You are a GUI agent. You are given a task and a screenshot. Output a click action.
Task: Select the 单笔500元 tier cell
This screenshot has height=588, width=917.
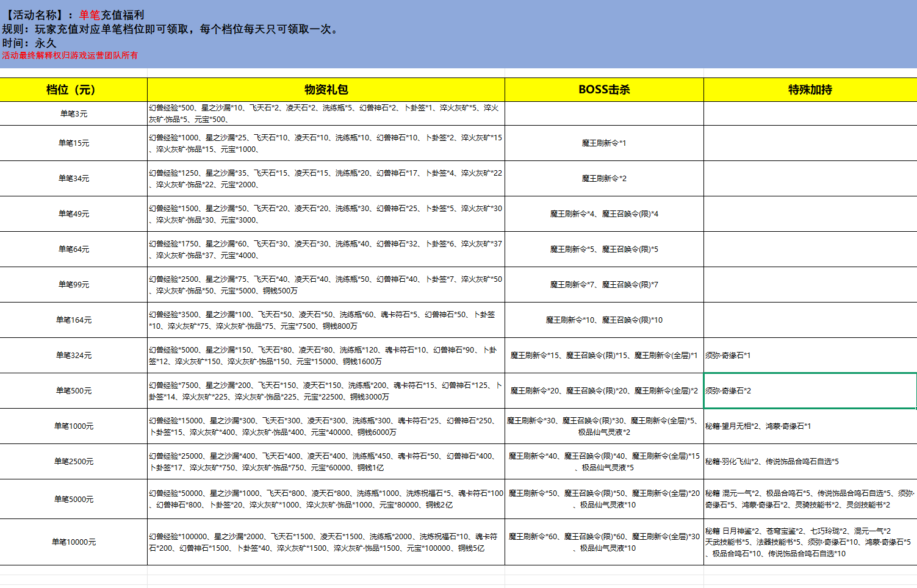[x=73, y=390]
